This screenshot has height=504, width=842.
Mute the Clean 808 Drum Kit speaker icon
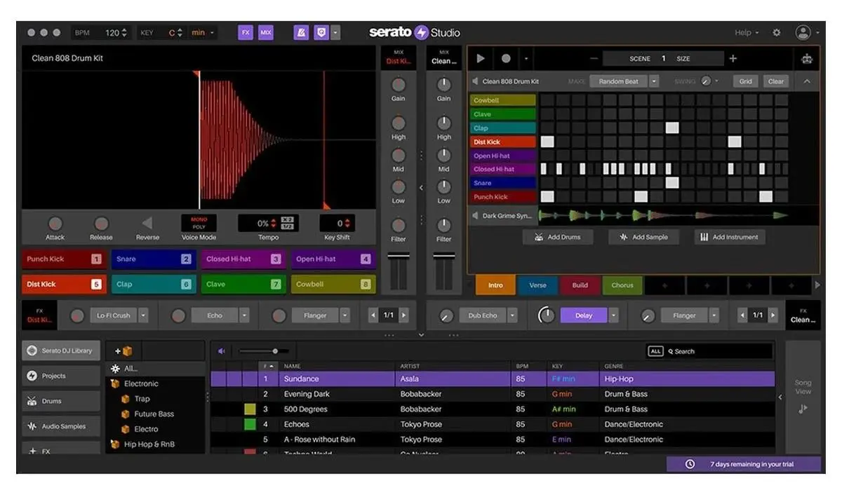point(475,81)
